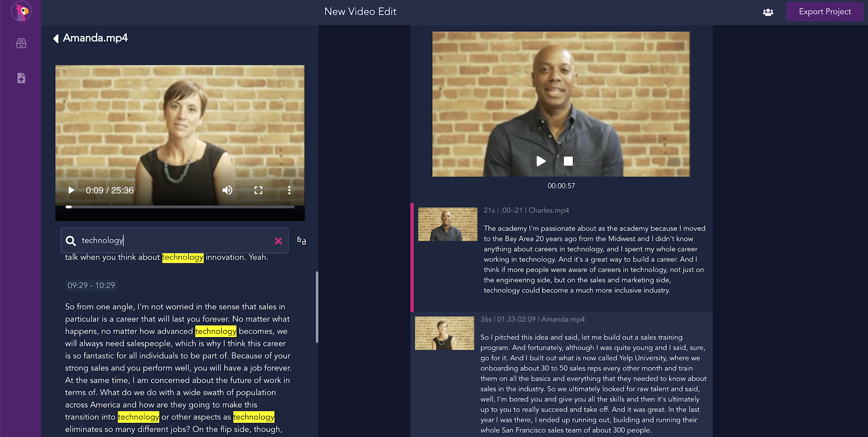Select the Amanda.mp4 clip thumbnail
868x437 pixels.
[x=444, y=333]
